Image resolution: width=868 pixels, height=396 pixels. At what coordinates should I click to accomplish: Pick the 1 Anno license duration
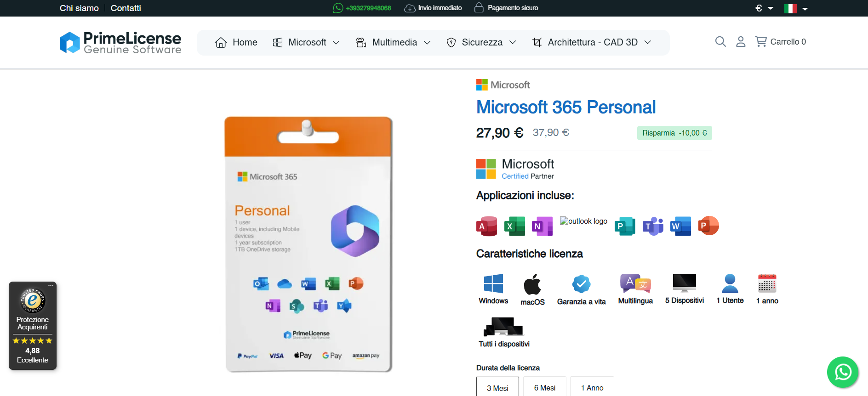[x=592, y=388]
